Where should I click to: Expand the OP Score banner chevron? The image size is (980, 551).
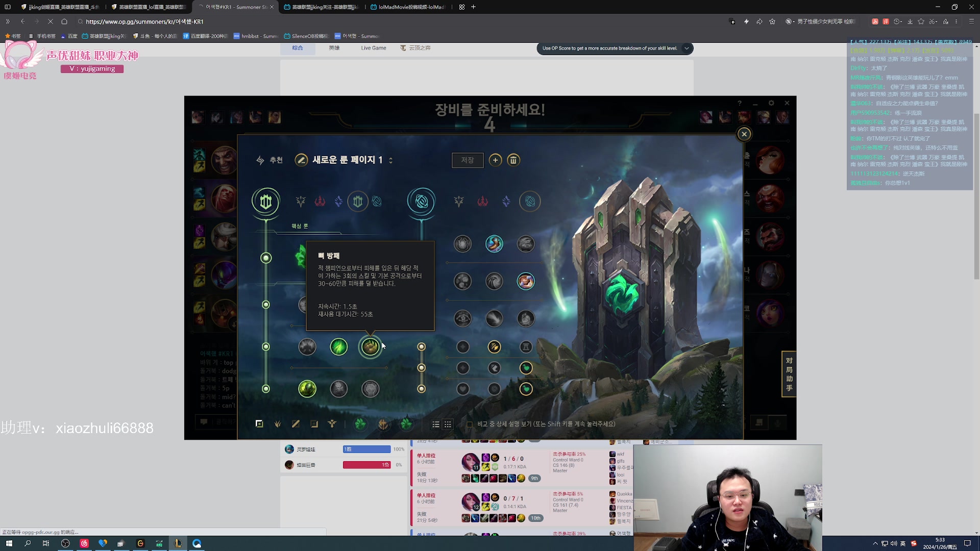[x=687, y=48]
